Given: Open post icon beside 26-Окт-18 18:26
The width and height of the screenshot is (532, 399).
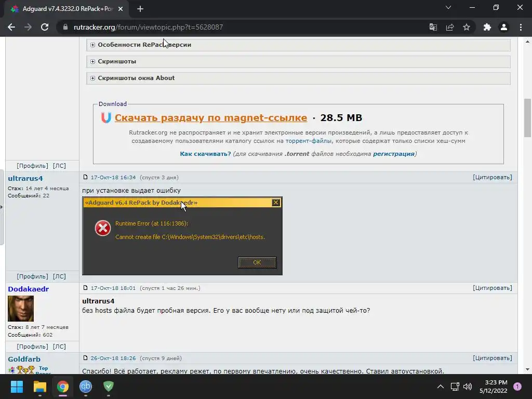Looking at the screenshot, I should (86, 358).
